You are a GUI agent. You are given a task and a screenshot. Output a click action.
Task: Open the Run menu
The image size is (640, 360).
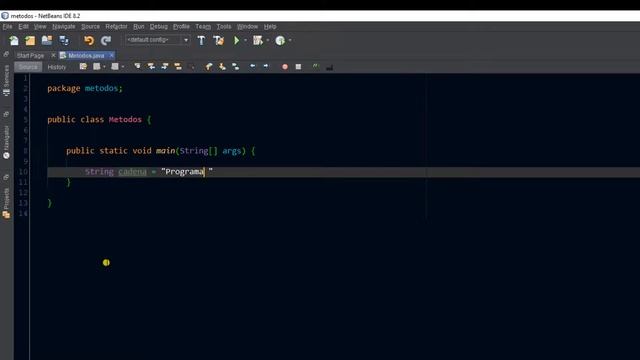[x=138, y=27]
